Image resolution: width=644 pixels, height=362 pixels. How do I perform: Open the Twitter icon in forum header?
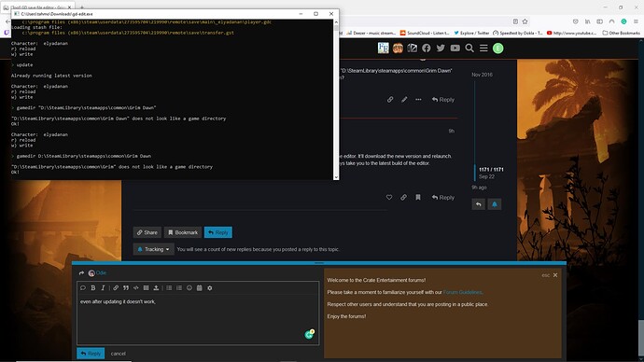441,49
